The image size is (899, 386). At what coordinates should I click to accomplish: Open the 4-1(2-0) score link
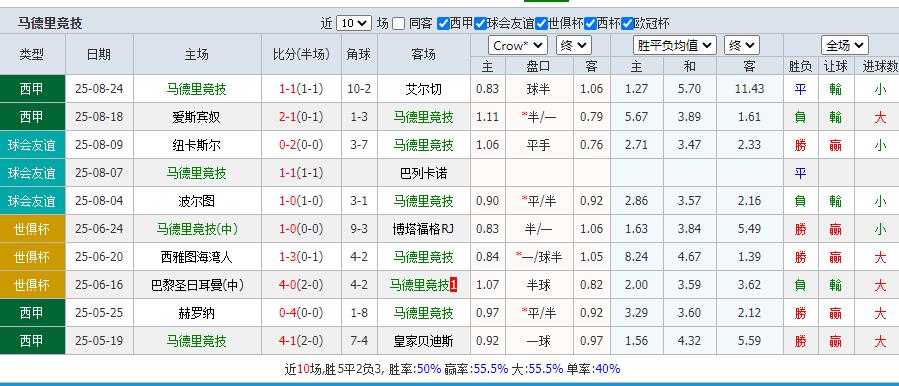tap(301, 341)
